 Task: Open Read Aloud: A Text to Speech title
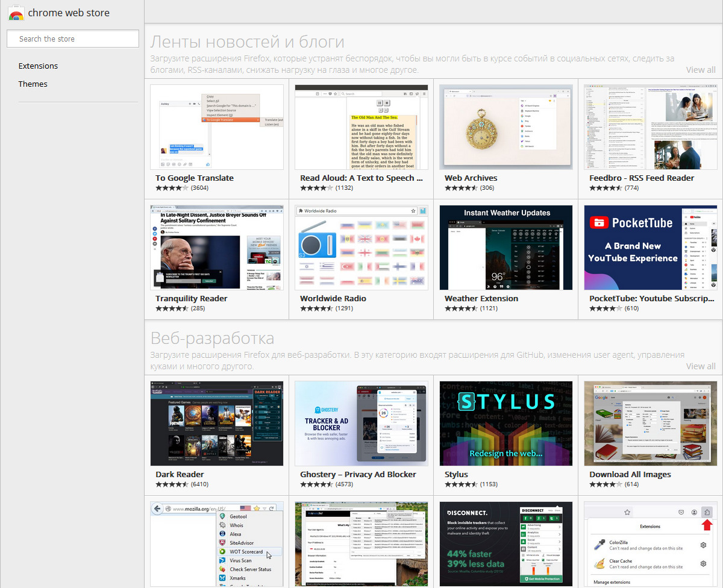pos(361,178)
